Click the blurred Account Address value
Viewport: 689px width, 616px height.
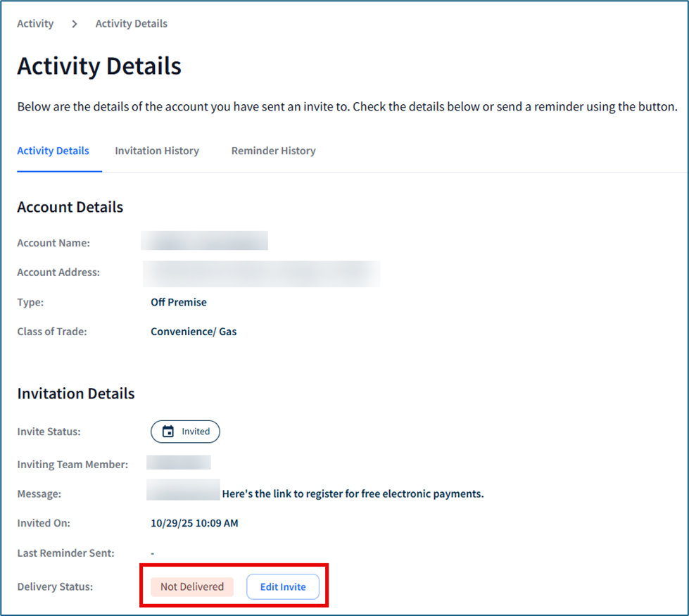coord(261,273)
